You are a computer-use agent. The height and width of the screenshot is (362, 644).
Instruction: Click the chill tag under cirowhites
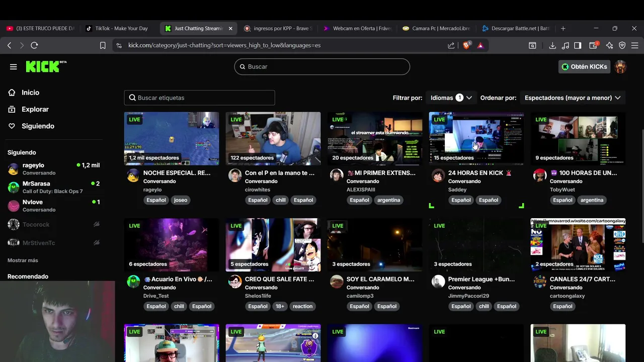coord(281,200)
